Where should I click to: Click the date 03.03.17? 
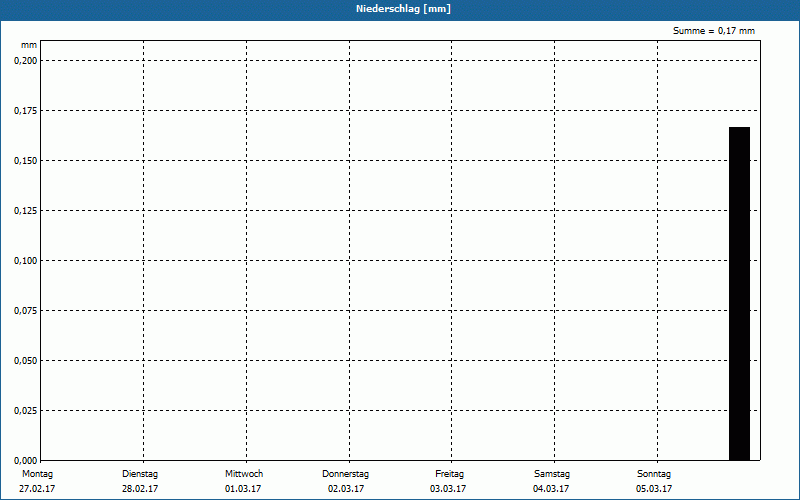pyautogui.click(x=448, y=489)
